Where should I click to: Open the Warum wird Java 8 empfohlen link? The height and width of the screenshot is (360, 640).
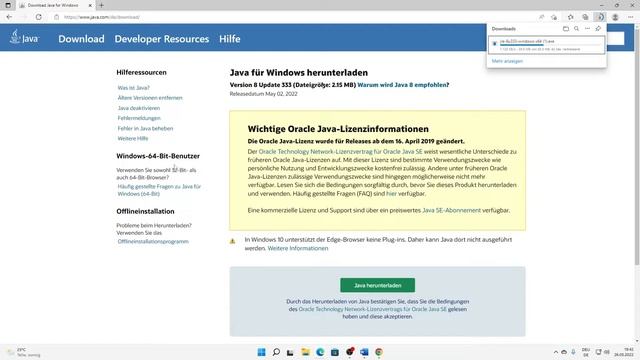(x=403, y=85)
